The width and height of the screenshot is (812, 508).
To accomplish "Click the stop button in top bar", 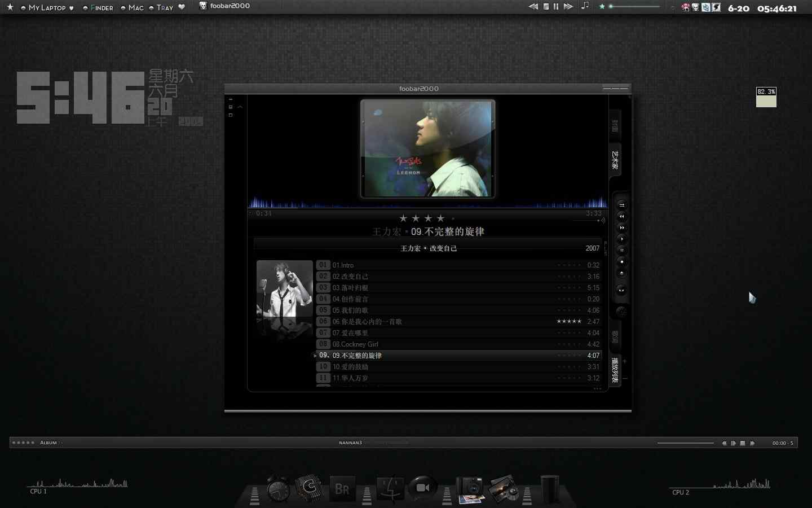I will 546,7.
